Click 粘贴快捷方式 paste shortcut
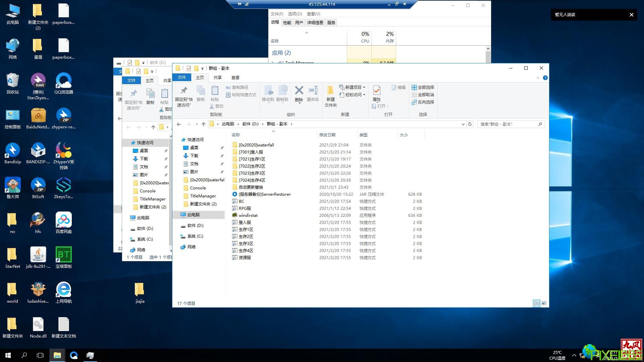The width and height of the screenshot is (644, 362). (x=241, y=95)
